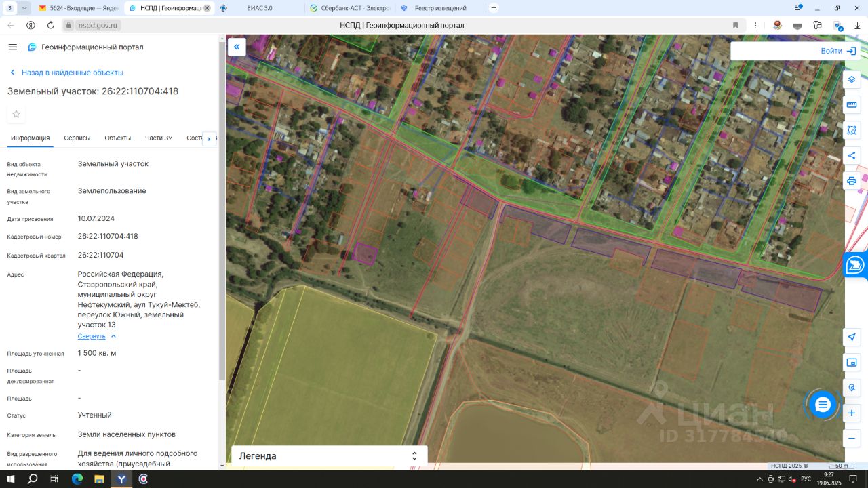The image size is (868, 488).
Task: Share the current map view
Action: (x=852, y=156)
